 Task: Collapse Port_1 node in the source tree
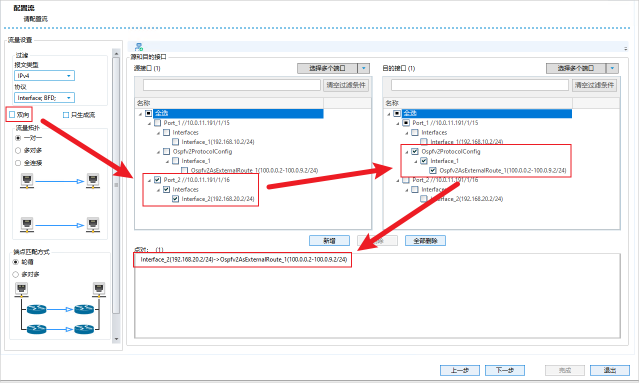coord(149,123)
